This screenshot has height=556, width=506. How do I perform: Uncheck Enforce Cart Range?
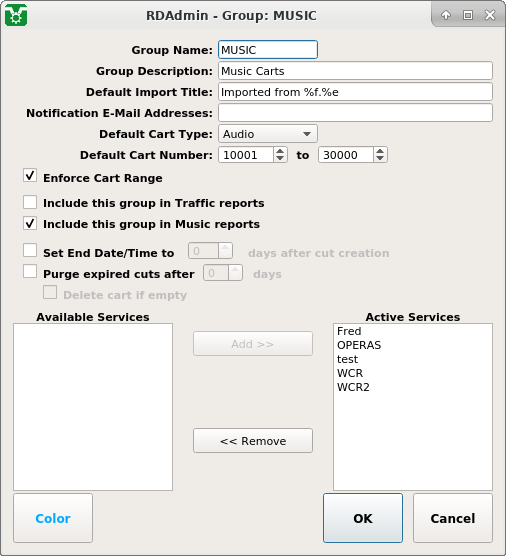pos(30,176)
